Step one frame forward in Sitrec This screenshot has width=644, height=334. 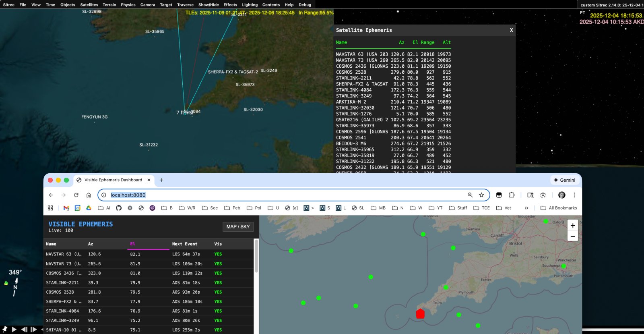[x=34, y=329]
